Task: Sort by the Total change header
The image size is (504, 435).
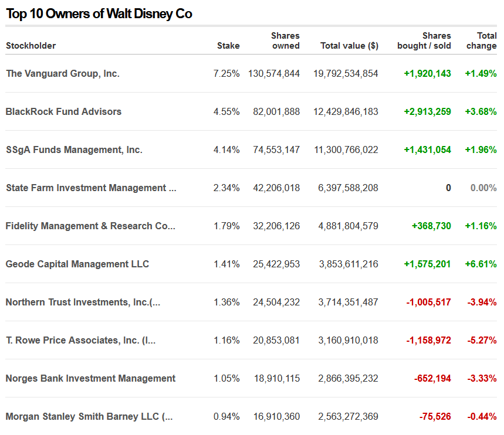Action: click(481, 41)
